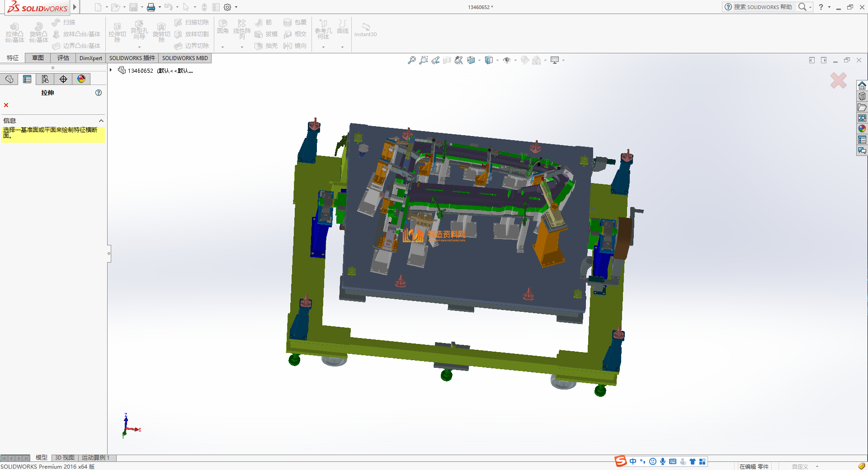Click the Previous View icon
The image size is (868, 470).
435,60
